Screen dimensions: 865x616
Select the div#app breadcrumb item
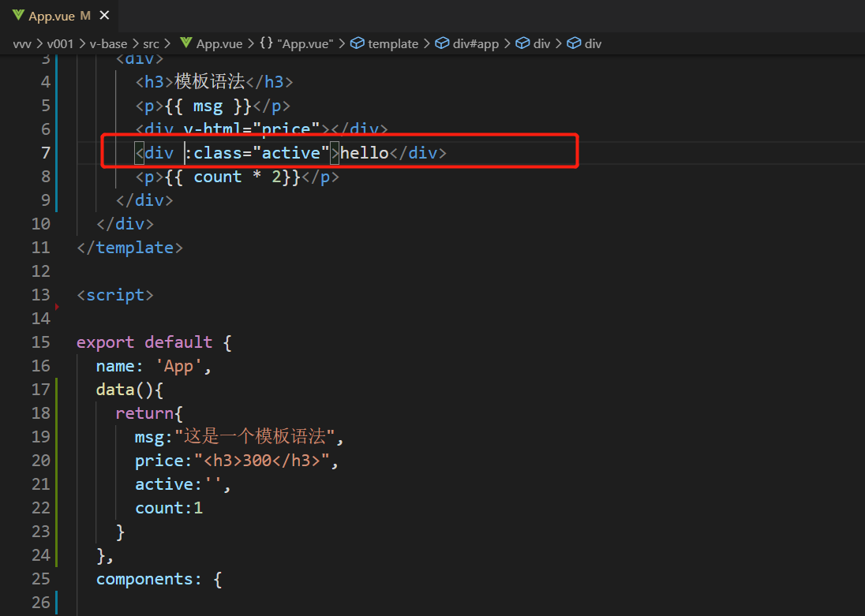point(476,43)
